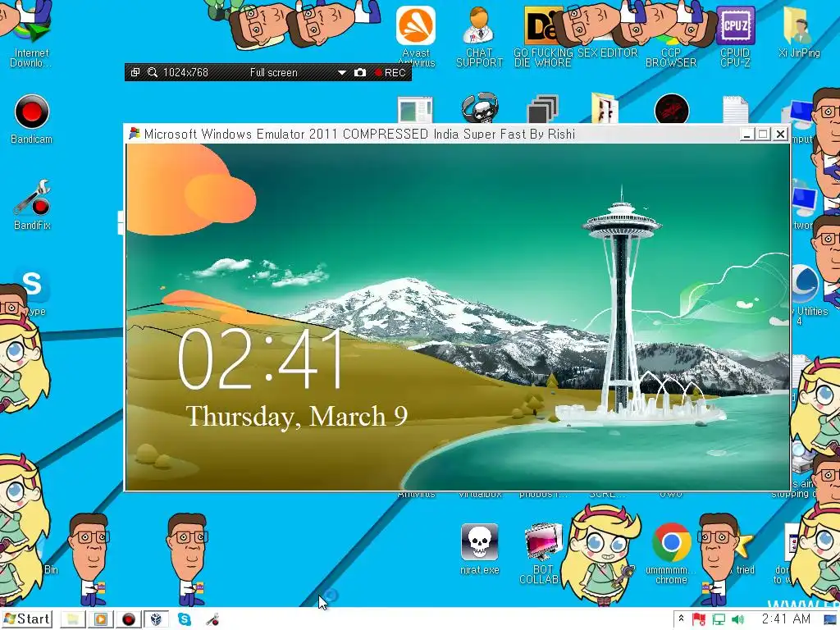Open the Start menu
Screen dimensions: 840x630
[x=27, y=619]
